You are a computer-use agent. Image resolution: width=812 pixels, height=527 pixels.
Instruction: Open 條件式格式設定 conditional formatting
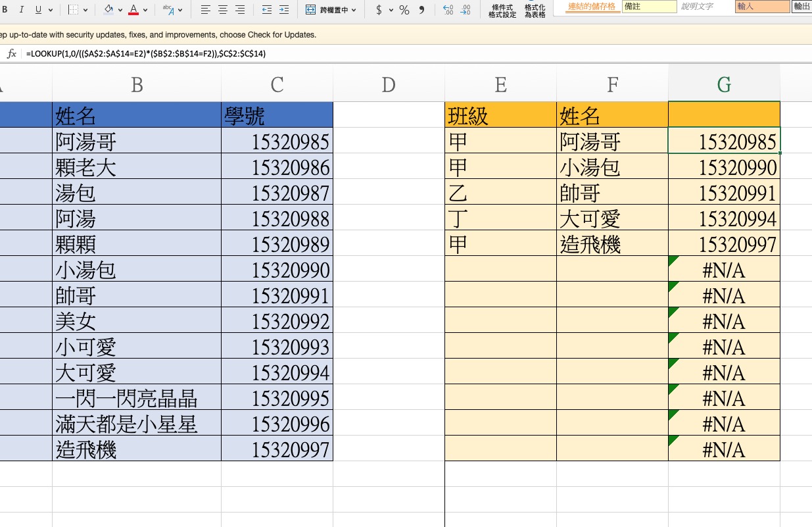502,11
